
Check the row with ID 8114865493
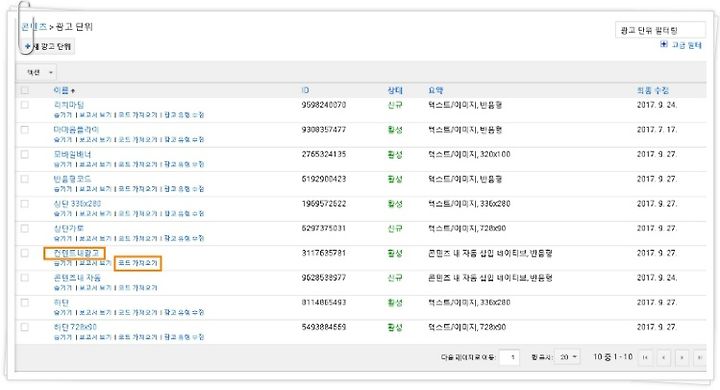click(x=25, y=303)
